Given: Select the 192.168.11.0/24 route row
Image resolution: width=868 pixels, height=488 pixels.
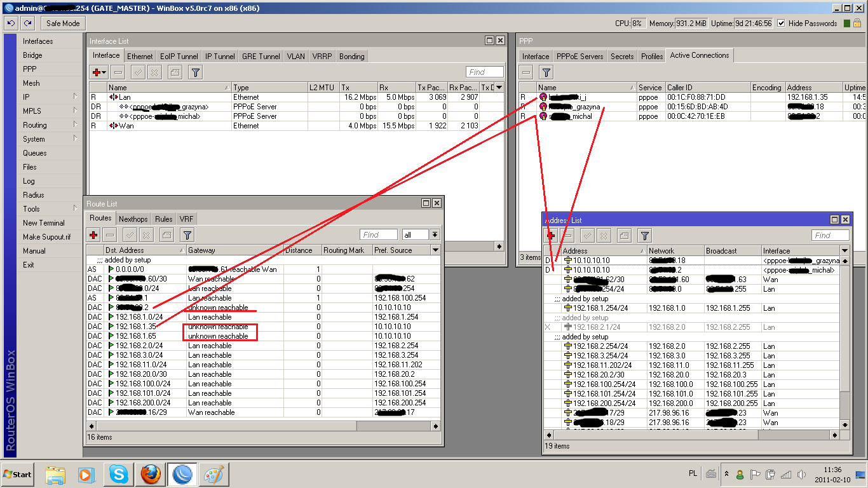Looking at the screenshot, I should [263, 365].
